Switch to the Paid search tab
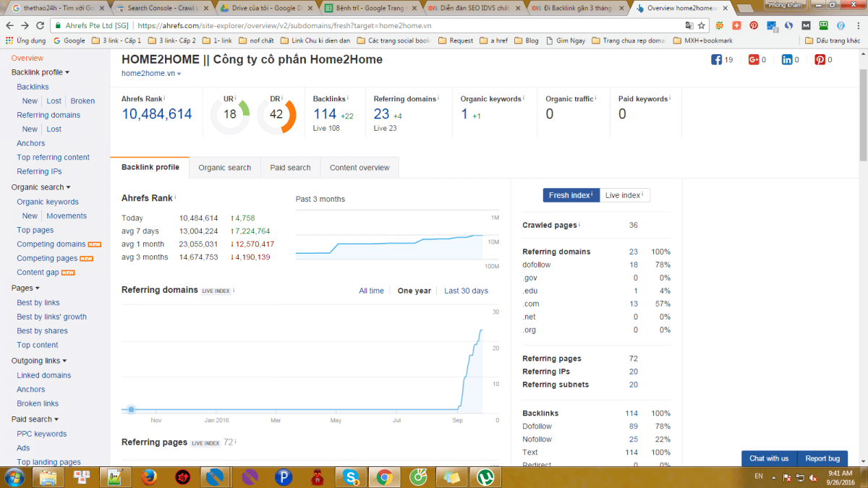868x488 pixels. [290, 168]
